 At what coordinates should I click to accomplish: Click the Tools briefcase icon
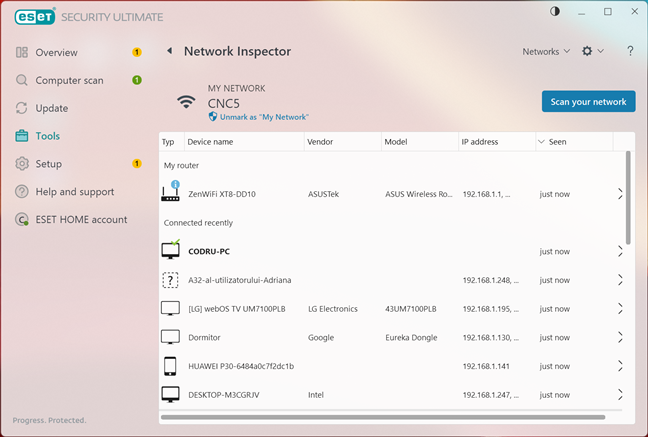pos(21,136)
